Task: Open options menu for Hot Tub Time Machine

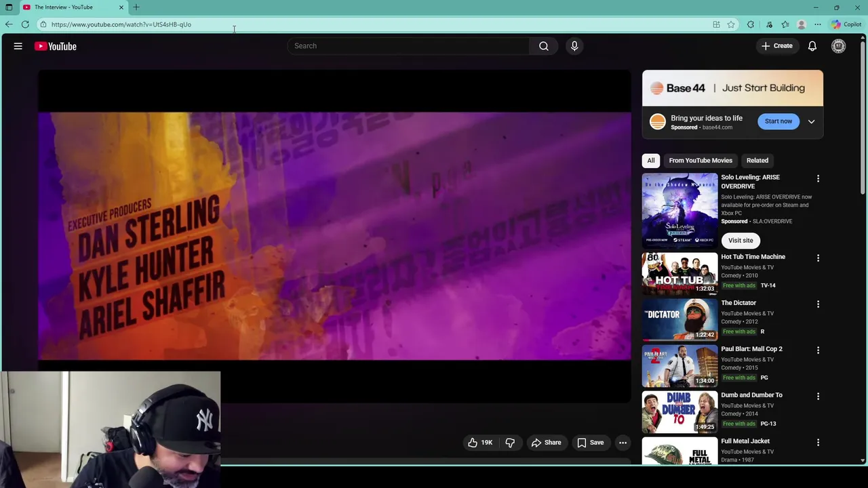Action: (818, 258)
